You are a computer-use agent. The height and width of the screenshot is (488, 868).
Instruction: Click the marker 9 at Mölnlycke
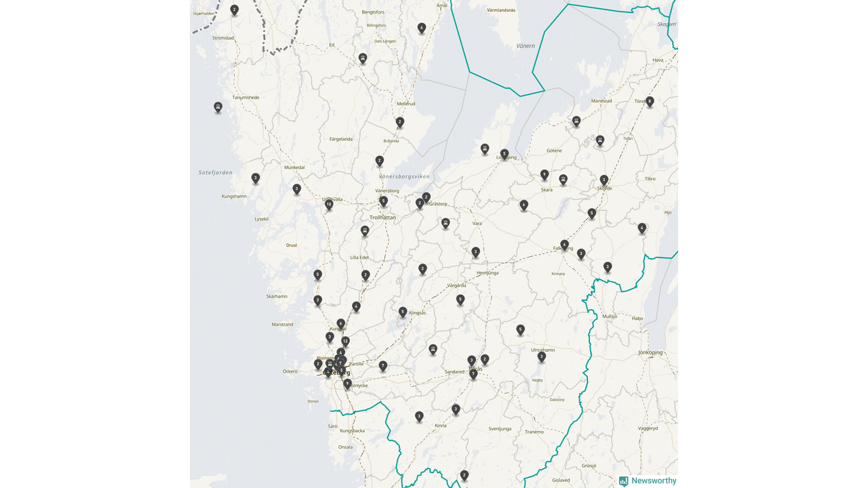pyautogui.click(x=347, y=384)
